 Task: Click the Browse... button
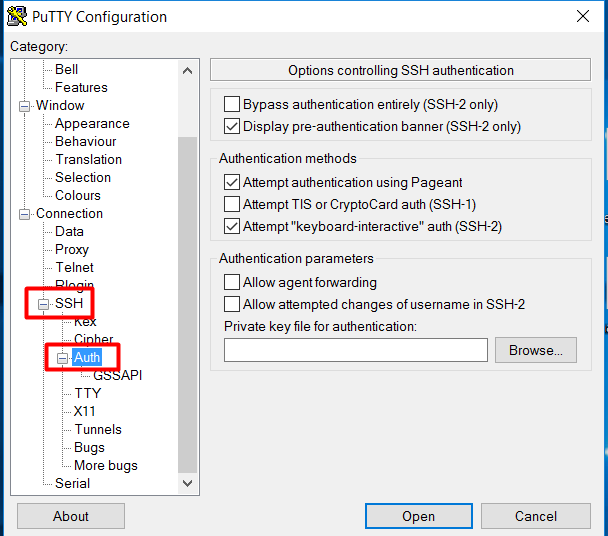(x=535, y=350)
